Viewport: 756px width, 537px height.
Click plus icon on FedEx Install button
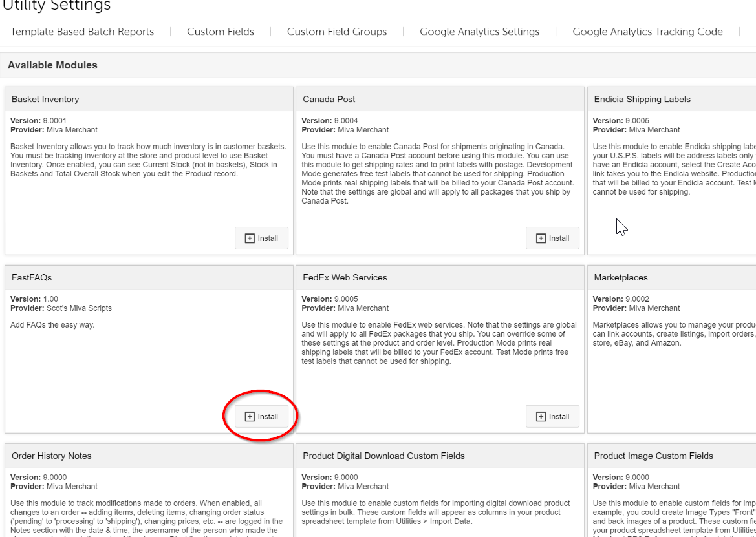tap(541, 417)
